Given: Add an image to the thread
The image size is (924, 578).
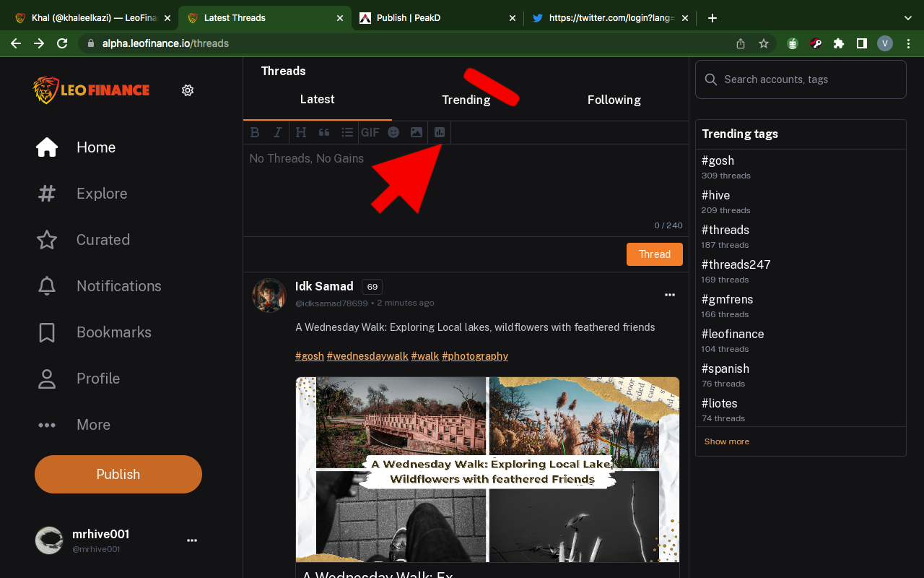Looking at the screenshot, I should point(417,132).
